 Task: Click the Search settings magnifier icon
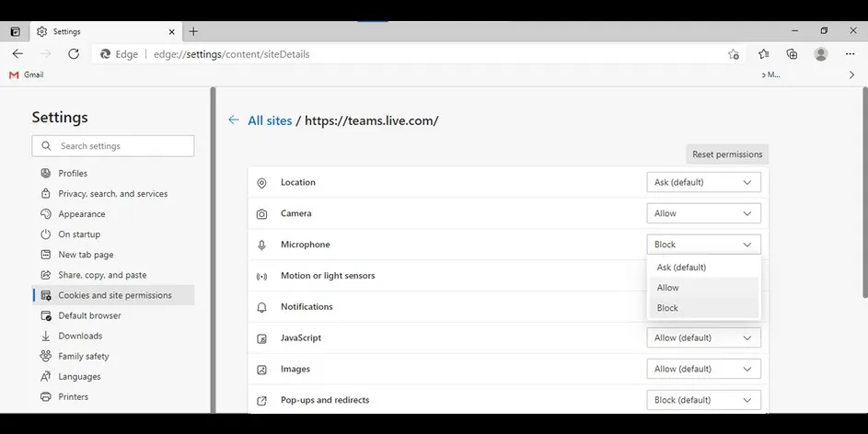tap(46, 146)
